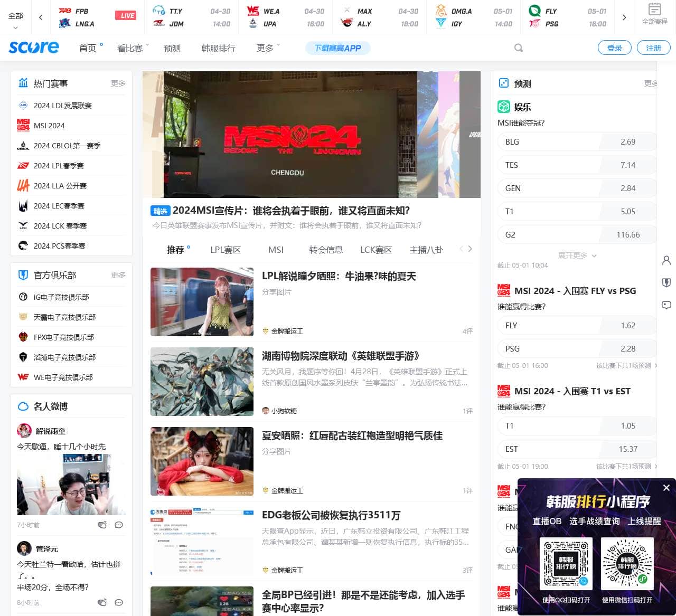Viewport: 676px width, 616px height.
Task: Open the live FPB vs LNG.A match
Action: tap(97, 17)
